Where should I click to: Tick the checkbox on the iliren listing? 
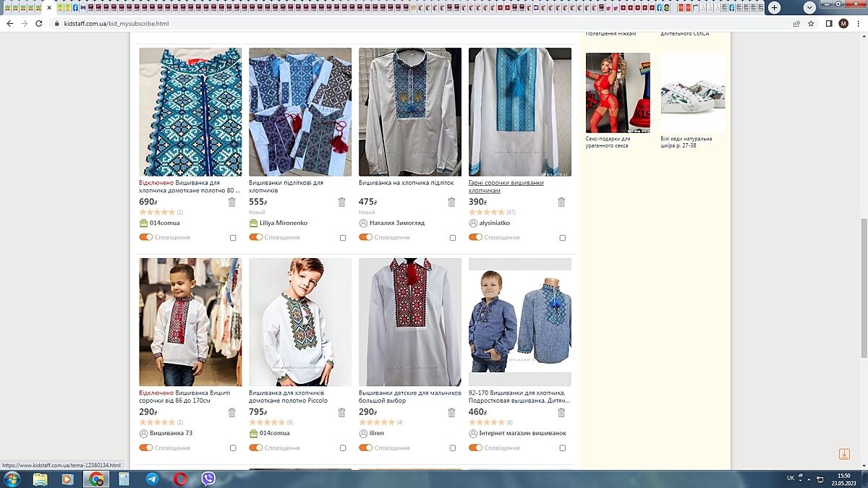(453, 448)
